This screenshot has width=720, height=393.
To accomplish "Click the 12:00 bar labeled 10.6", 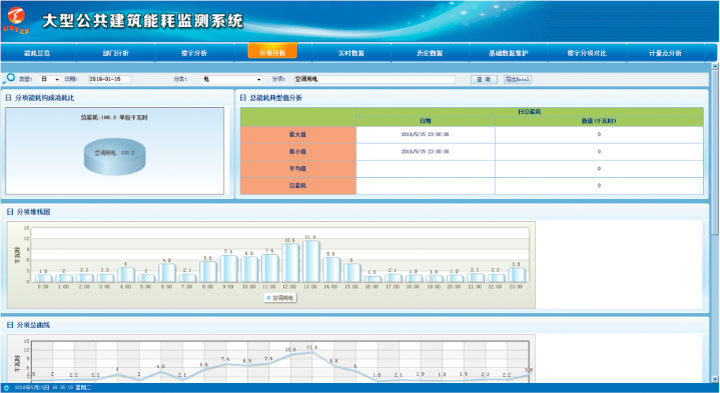I will [290, 262].
